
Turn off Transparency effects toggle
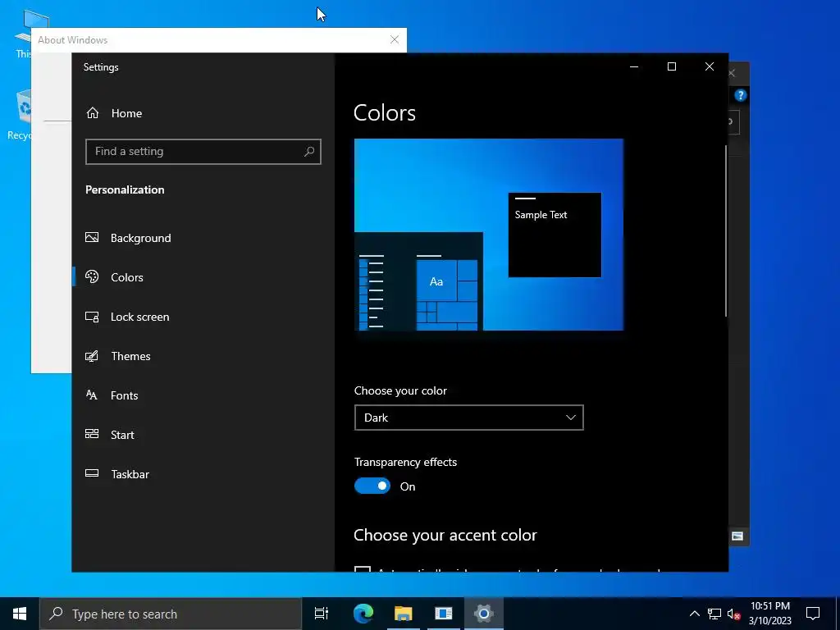tap(372, 486)
